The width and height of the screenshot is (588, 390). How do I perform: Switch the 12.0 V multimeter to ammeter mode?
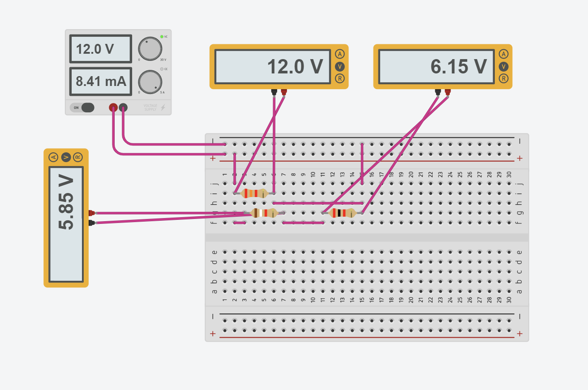click(340, 54)
